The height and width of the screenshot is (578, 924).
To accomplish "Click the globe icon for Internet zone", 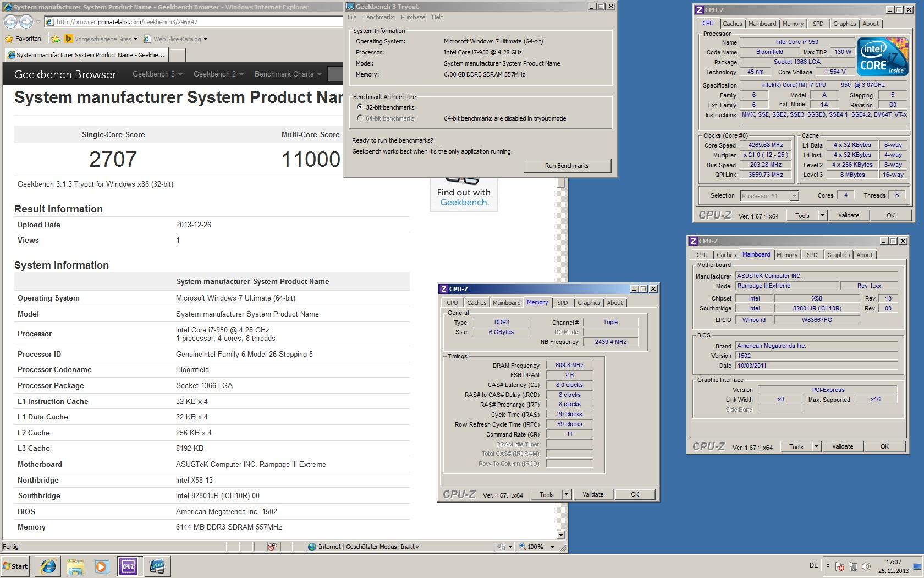I will pyautogui.click(x=312, y=547).
